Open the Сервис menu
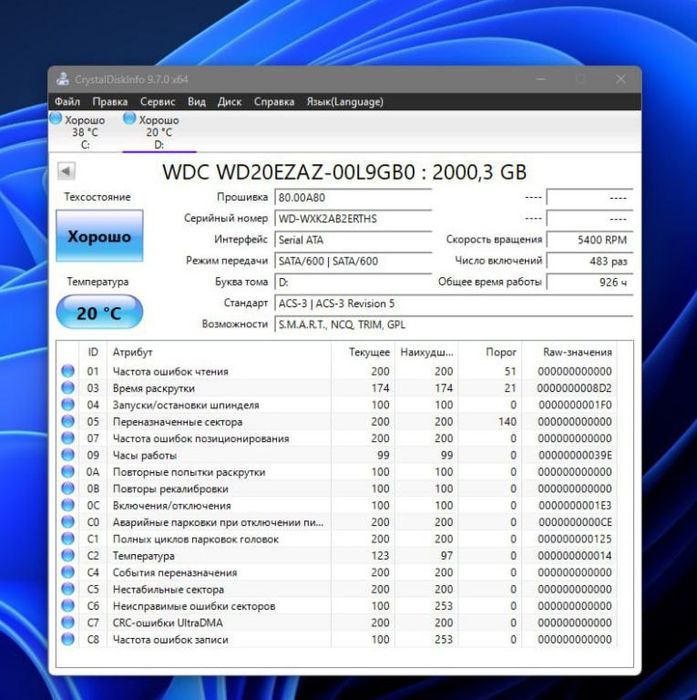The height and width of the screenshot is (700, 697). tap(158, 102)
